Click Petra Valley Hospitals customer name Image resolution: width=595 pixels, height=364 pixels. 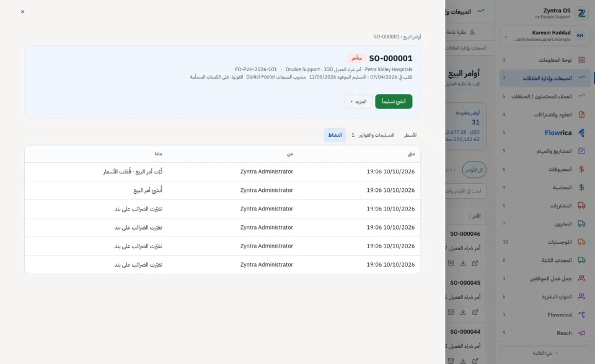point(389,70)
